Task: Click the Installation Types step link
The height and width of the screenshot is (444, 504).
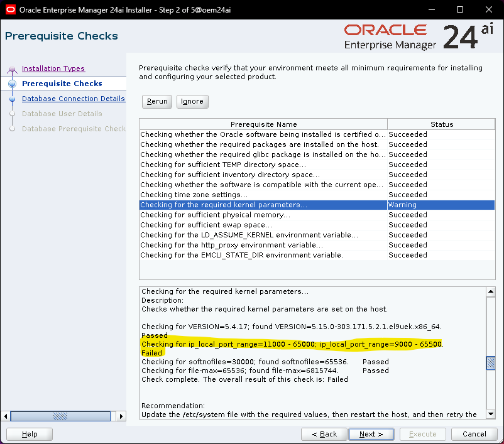Action: tap(53, 68)
